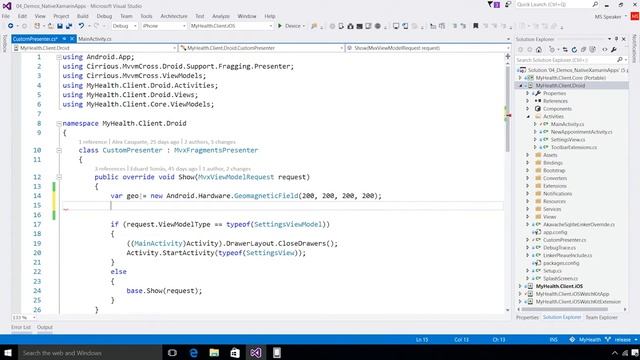Switch to the Team Explorer tab
Screen dimensions: 640x360
point(601,317)
